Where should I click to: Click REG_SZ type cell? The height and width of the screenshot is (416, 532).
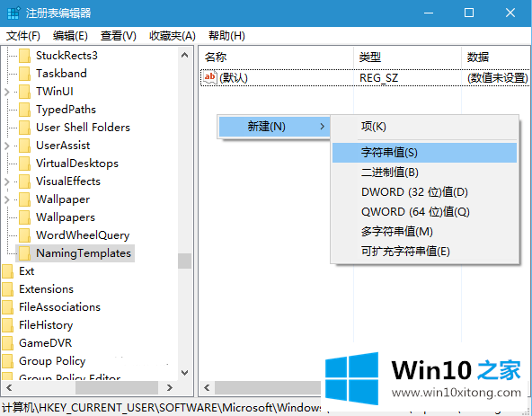click(x=378, y=78)
